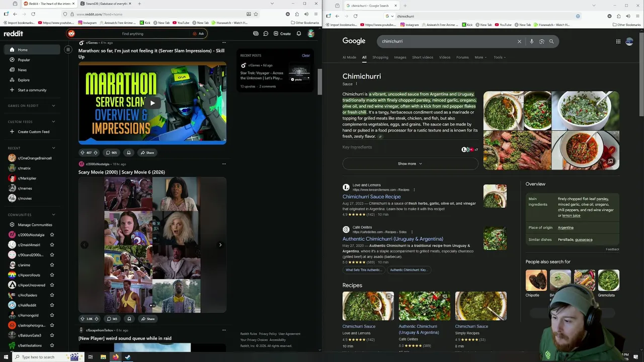Favorite r/Asmongold with the star
This screenshot has width=644, height=362.
(52, 315)
